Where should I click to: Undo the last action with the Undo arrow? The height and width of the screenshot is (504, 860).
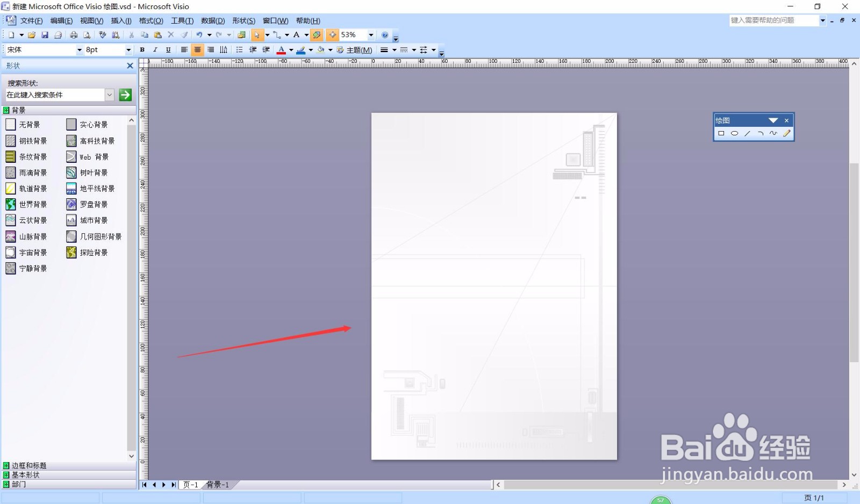pyautogui.click(x=199, y=35)
